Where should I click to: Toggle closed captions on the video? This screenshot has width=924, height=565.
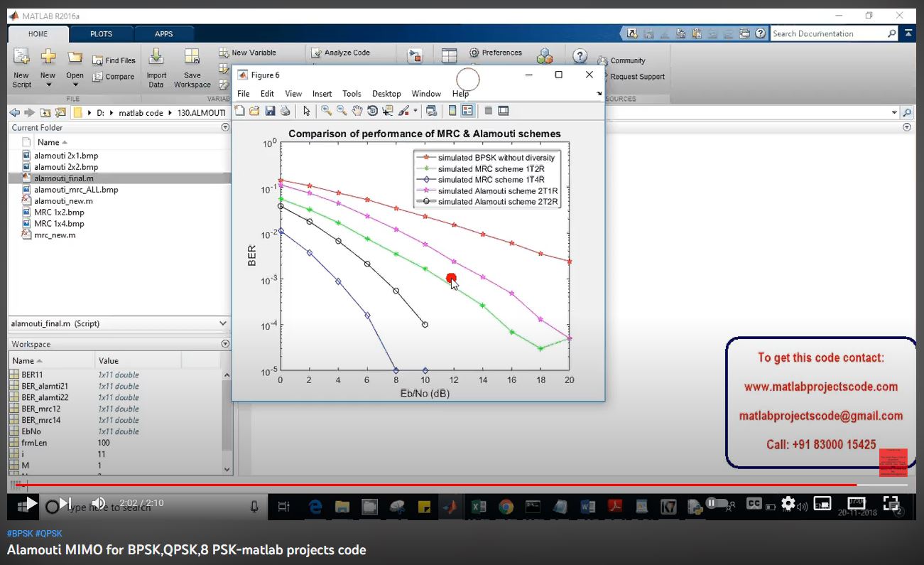point(754,504)
